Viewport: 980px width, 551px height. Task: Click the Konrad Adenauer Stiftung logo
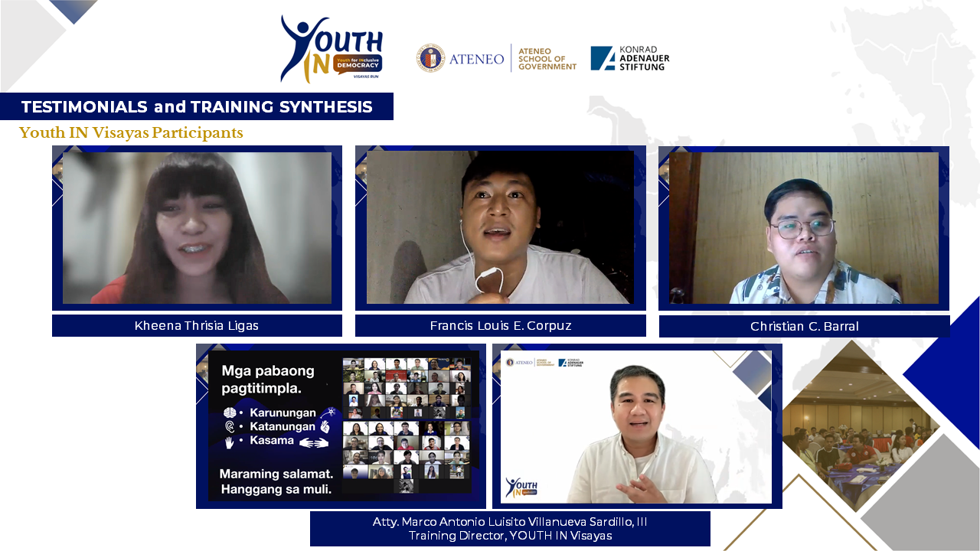(x=629, y=58)
